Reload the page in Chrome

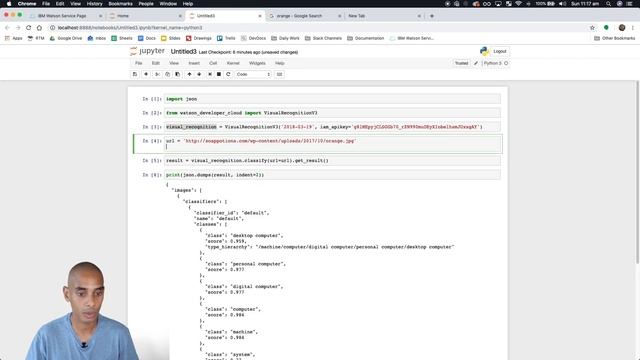[x=29, y=28]
